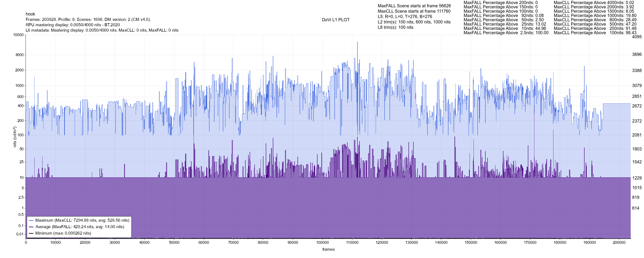Viewport: 644px width, 258px height.
Task: Click the 'MaxFALL Percentage Above 2.5nits' line
Action: coord(506,33)
